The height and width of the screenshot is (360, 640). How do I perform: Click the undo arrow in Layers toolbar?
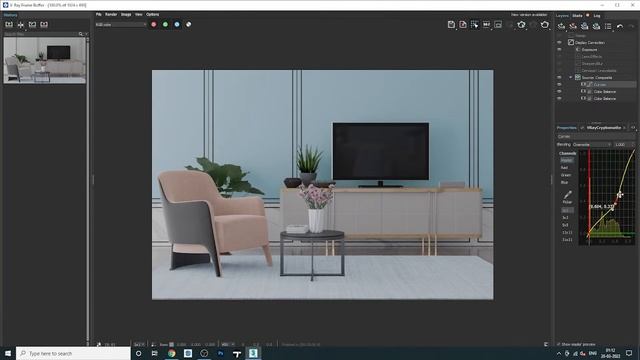point(620,26)
